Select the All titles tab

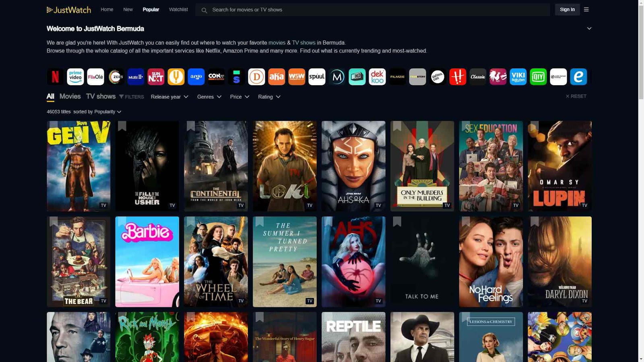click(x=50, y=97)
